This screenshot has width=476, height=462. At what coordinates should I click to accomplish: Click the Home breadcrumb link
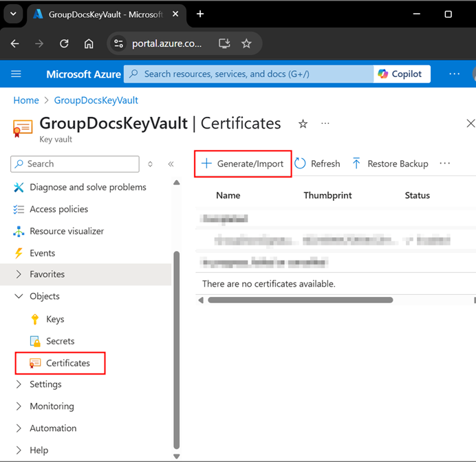tap(26, 100)
